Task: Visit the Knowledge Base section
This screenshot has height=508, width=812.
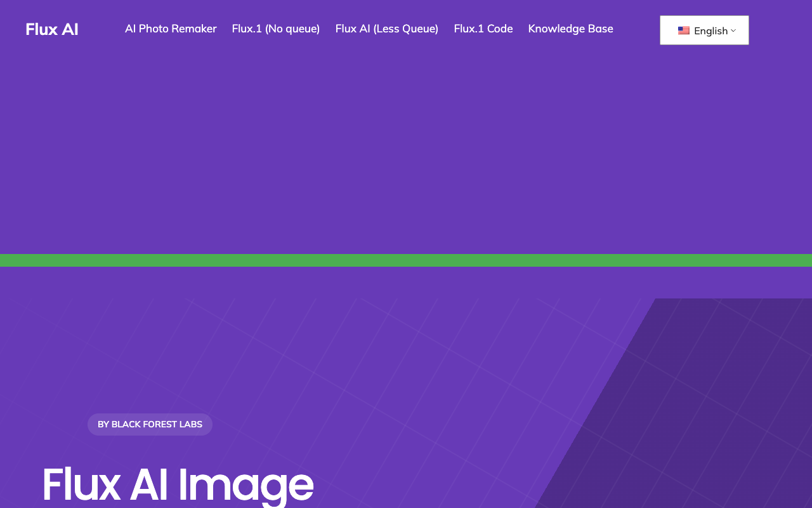Action: coord(571,29)
